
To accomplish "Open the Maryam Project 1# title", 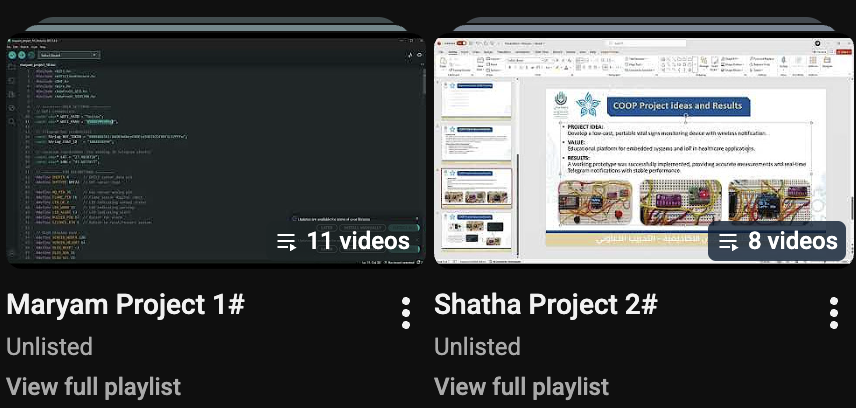I will [126, 304].
